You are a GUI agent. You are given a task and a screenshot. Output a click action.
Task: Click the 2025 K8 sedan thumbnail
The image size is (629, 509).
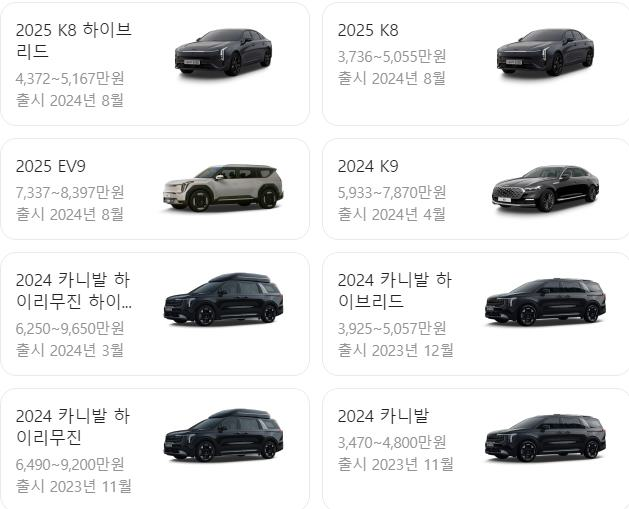(545, 53)
